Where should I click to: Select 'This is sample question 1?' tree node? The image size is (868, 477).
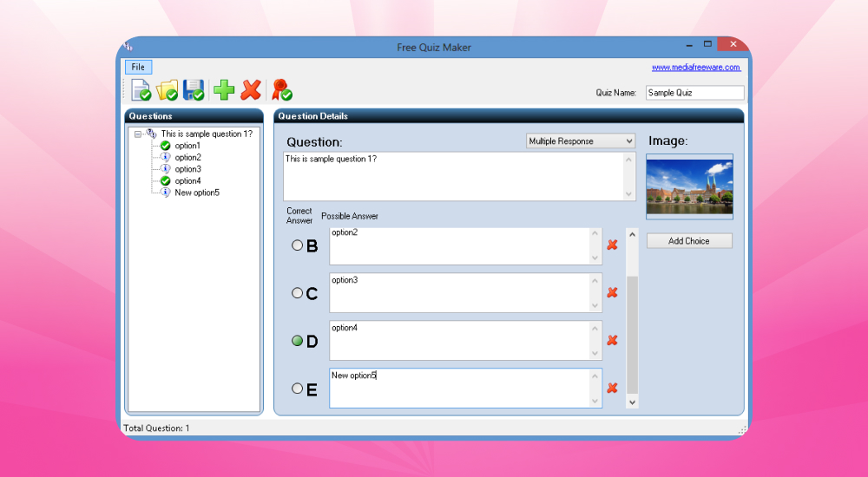click(207, 134)
